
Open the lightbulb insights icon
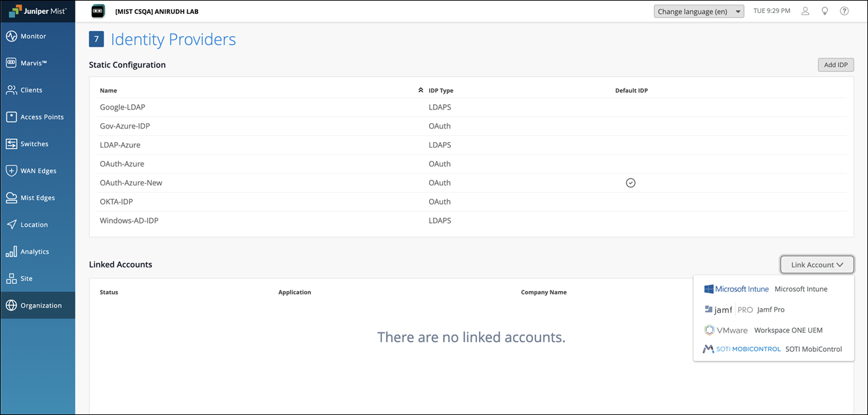pyautogui.click(x=825, y=11)
